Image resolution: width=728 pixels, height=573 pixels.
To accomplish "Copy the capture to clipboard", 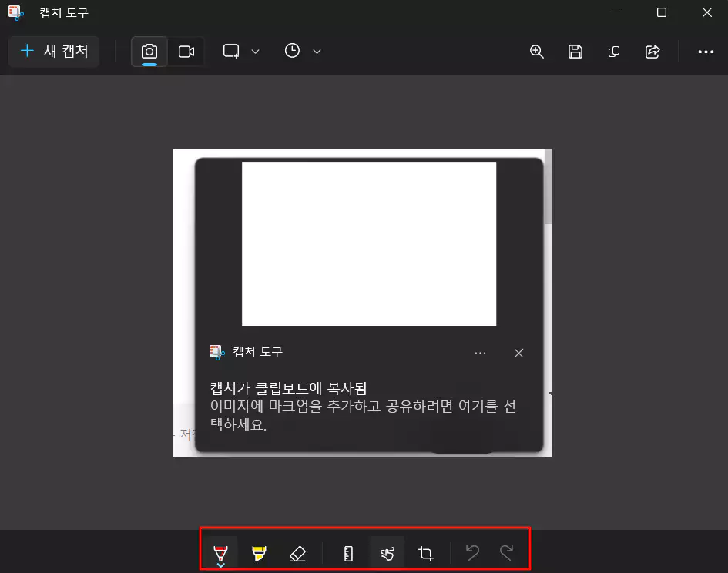I will (x=613, y=52).
